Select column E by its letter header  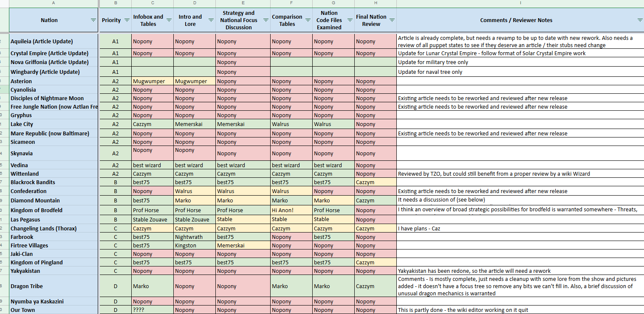[x=243, y=3]
